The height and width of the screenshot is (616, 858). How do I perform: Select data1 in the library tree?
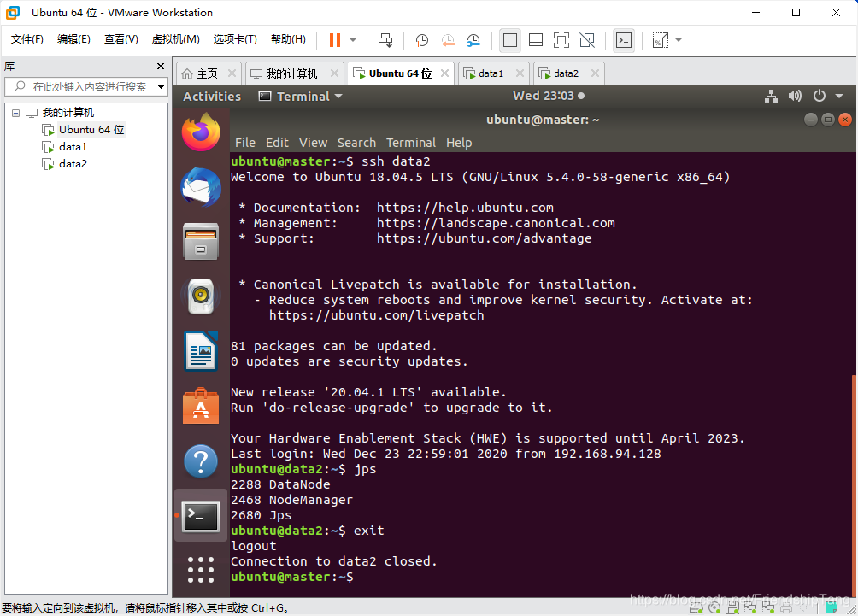pos(73,147)
